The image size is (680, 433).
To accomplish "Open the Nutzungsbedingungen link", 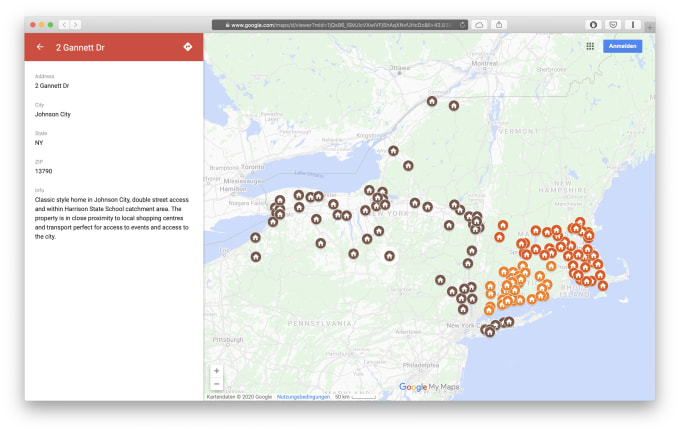I will (x=302, y=397).
